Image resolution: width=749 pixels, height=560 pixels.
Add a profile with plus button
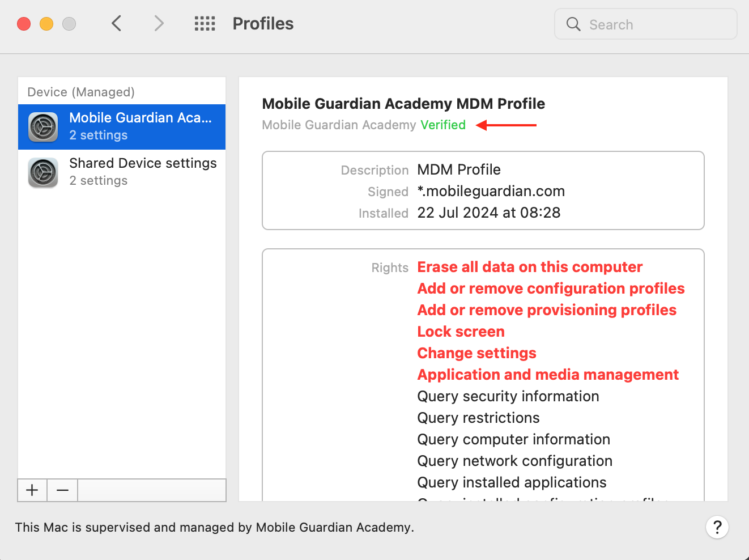tap(32, 490)
